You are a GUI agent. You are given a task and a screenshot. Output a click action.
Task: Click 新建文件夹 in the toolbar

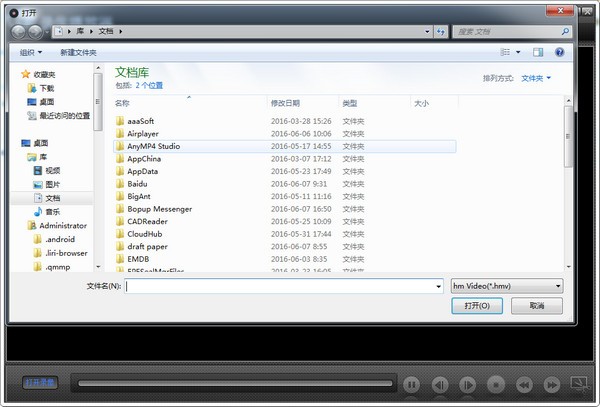pyautogui.click(x=80, y=52)
